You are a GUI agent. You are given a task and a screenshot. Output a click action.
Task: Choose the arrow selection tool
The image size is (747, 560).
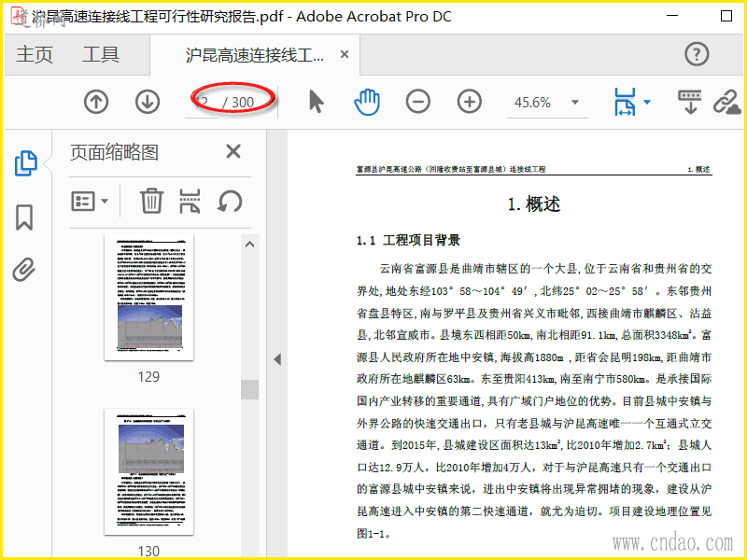317,102
